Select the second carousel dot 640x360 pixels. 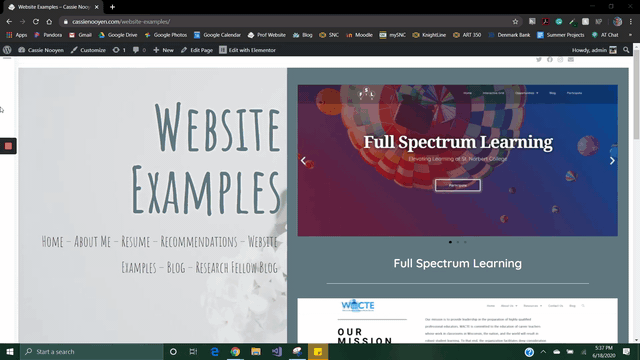coord(458,242)
